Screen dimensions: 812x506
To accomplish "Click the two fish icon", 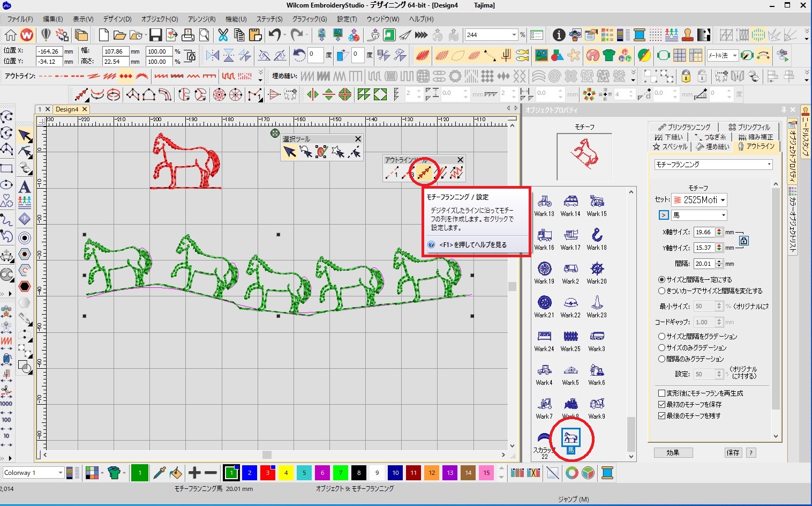I will 522,55.
